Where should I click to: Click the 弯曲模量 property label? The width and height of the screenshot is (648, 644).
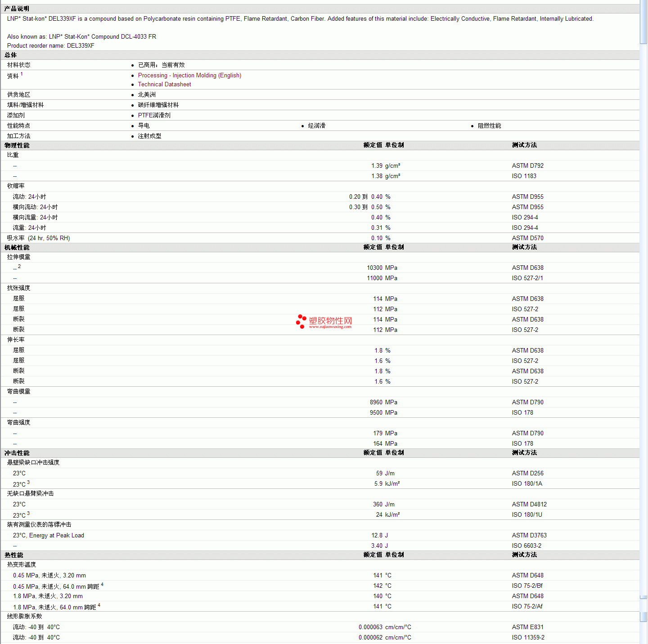point(19,392)
